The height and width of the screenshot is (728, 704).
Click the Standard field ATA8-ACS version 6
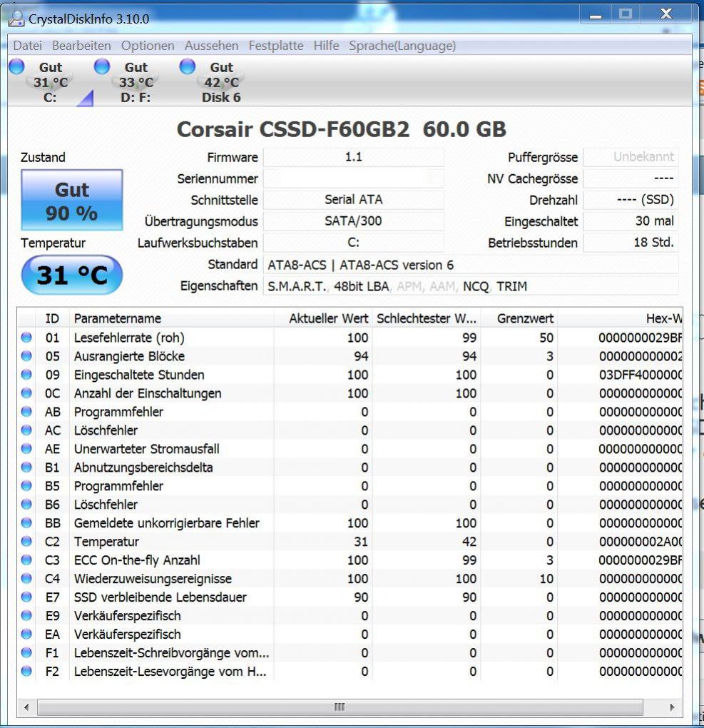(x=471, y=265)
